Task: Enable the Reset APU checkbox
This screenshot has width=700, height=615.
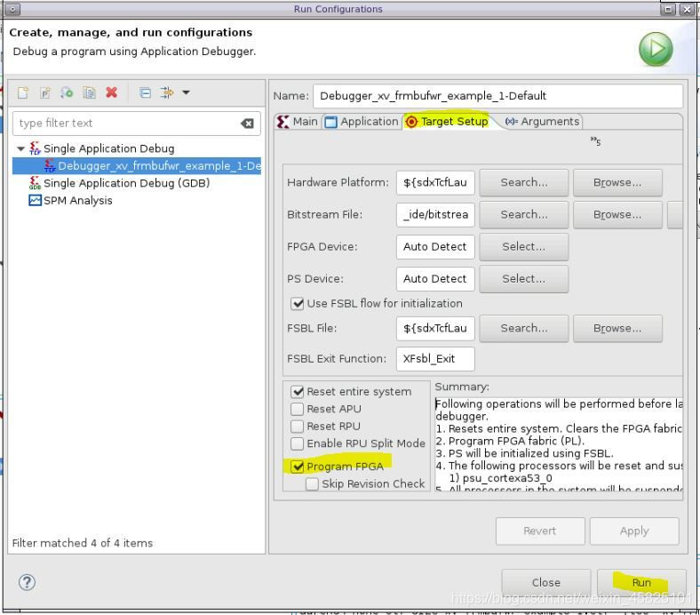Action: coord(297,409)
